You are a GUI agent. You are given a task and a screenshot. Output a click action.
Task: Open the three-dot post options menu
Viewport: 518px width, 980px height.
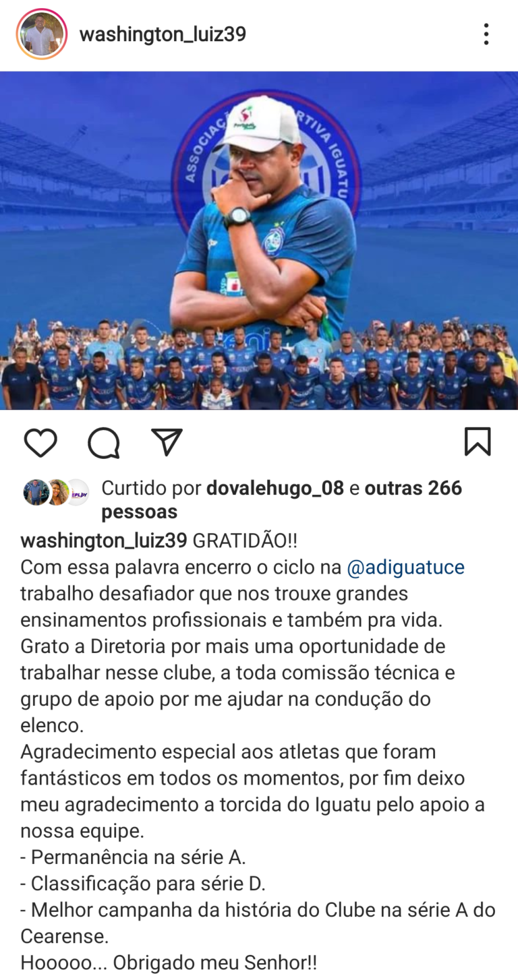[486, 34]
